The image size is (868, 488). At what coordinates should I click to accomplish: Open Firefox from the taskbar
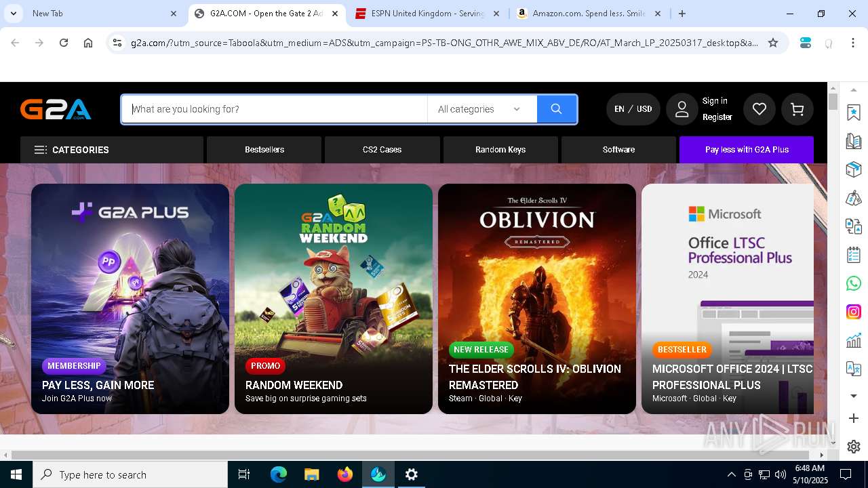click(345, 474)
